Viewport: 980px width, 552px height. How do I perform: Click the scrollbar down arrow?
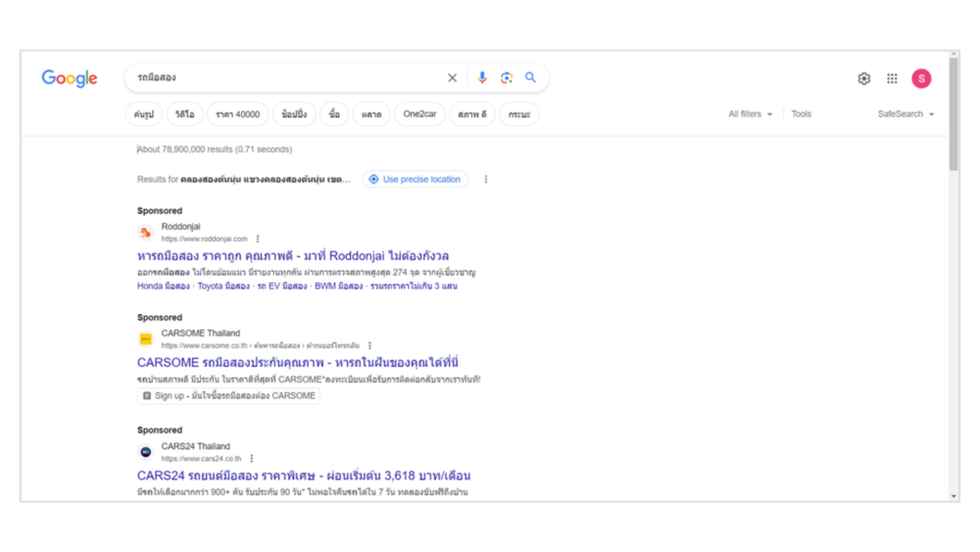954,496
